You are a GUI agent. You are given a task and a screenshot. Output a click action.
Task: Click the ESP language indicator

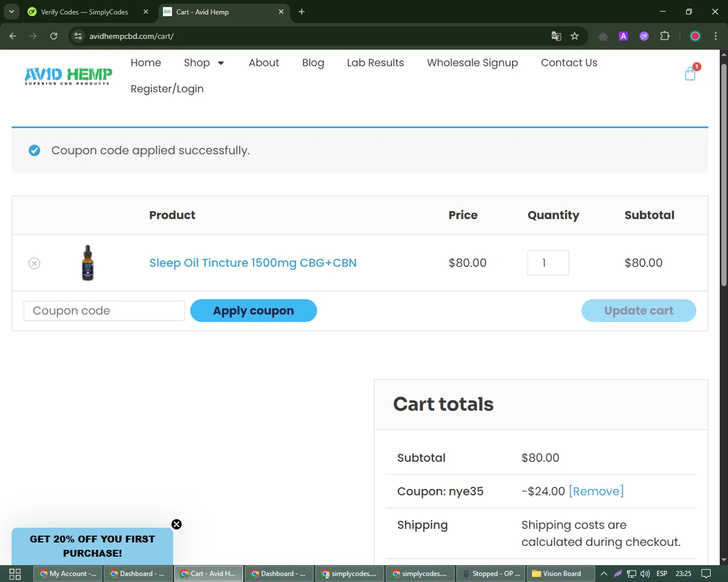pos(662,574)
